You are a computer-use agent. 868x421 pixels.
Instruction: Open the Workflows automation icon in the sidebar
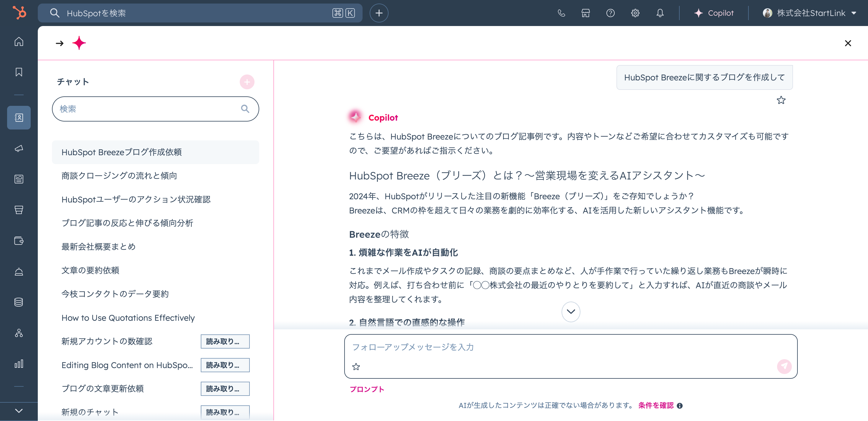click(19, 333)
